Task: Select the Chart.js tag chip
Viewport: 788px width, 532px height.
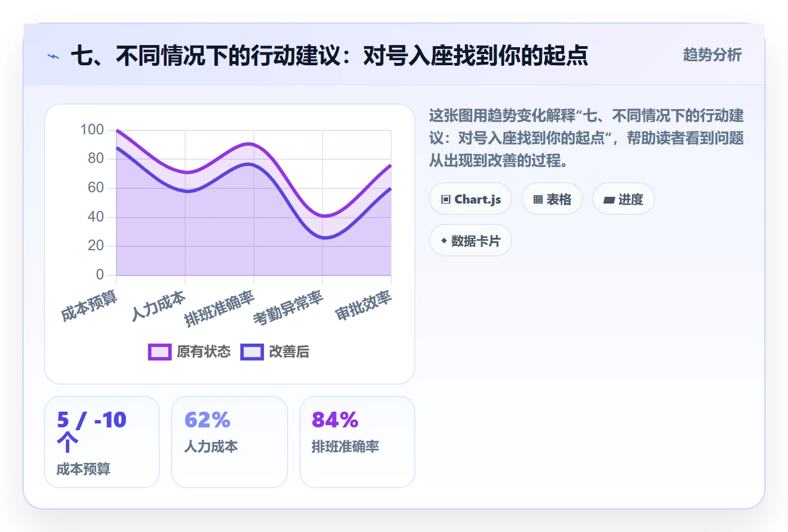Action: pos(471,199)
